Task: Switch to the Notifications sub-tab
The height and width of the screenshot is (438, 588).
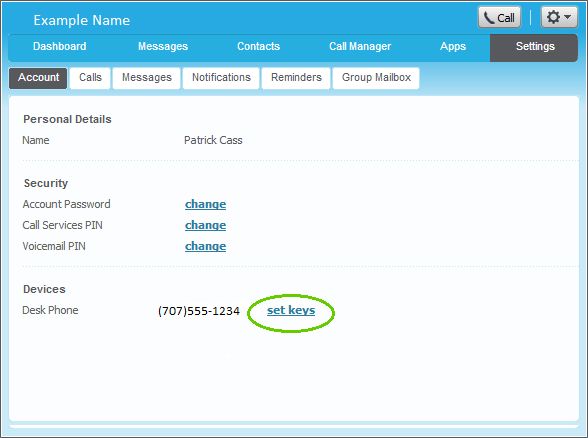Action: (x=221, y=78)
